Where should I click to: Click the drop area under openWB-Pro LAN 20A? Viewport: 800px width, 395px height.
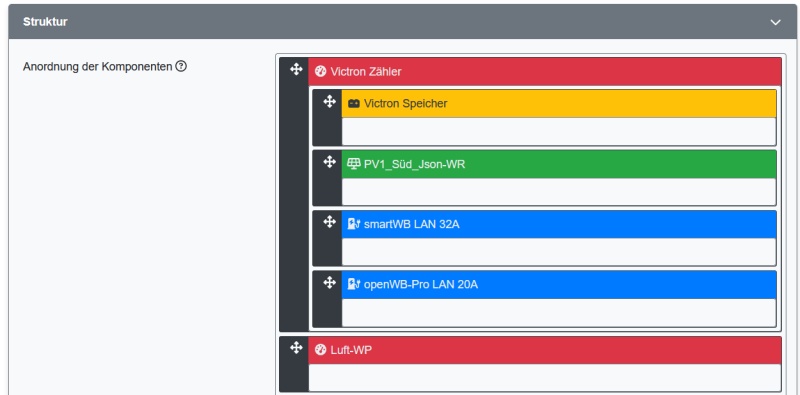559,313
